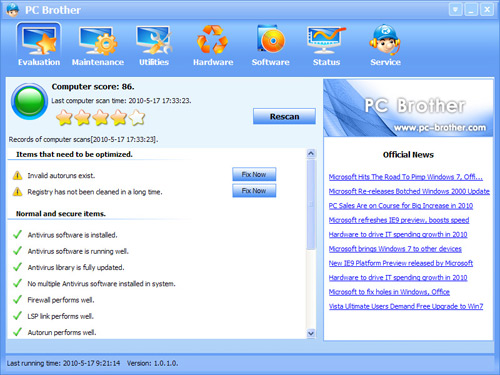Open news: Microsoft Hits The Road To Pimp Windows 7
Viewport: 500px width, 375px height.
pos(406,177)
